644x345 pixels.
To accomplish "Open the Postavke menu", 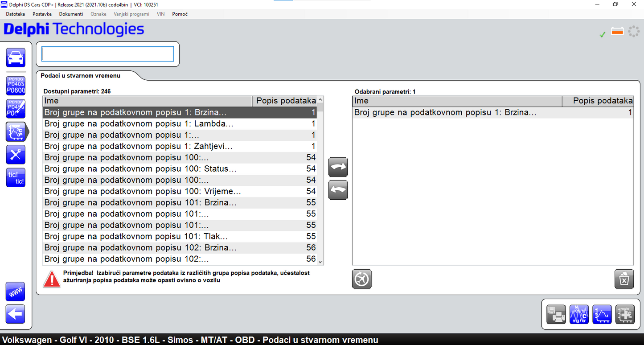I will [x=42, y=14].
